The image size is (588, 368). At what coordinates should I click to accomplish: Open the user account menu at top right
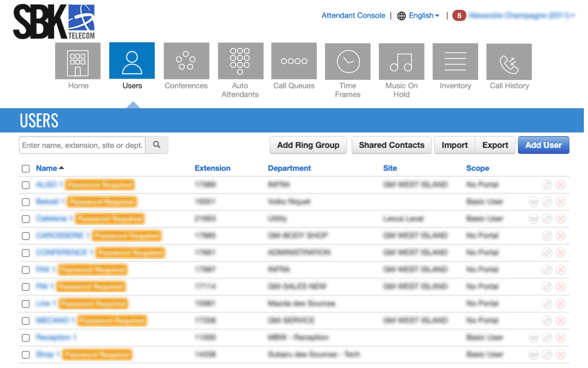[x=521, y=15]
